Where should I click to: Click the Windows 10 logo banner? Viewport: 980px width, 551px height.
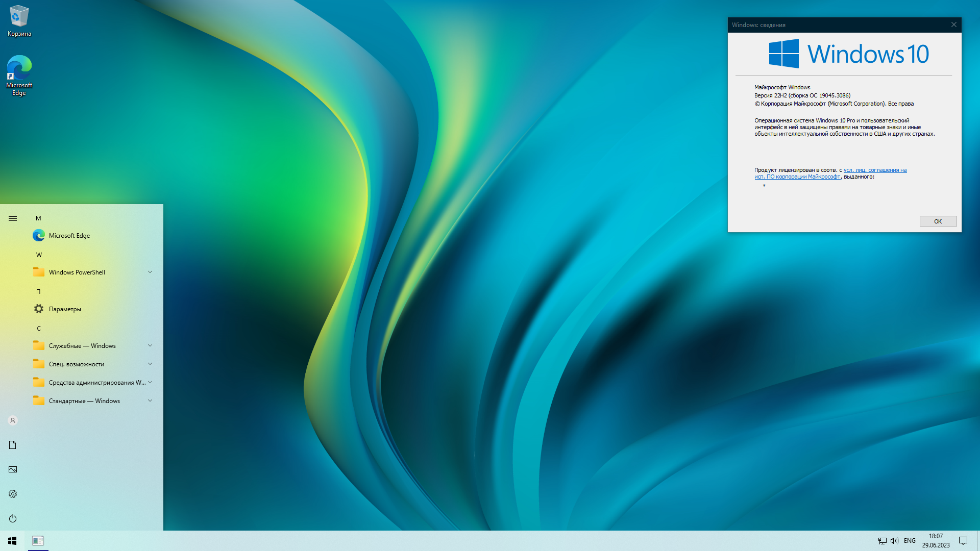849,54
